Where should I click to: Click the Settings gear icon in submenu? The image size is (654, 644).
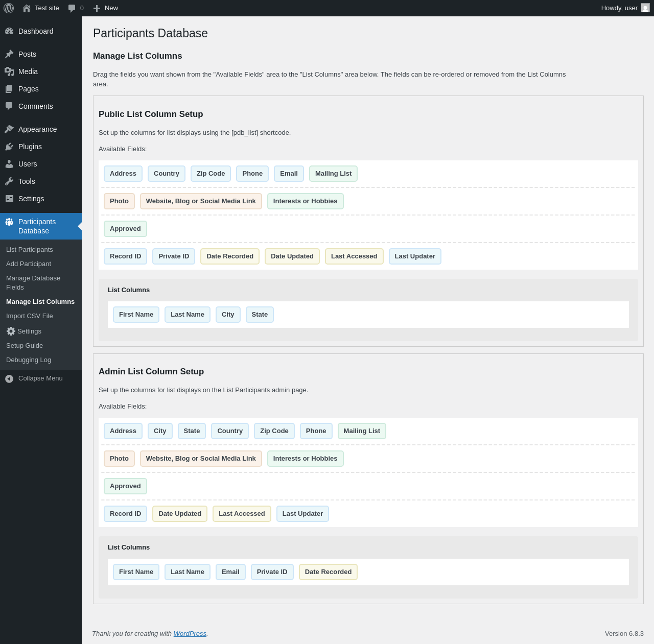point(11,331)
